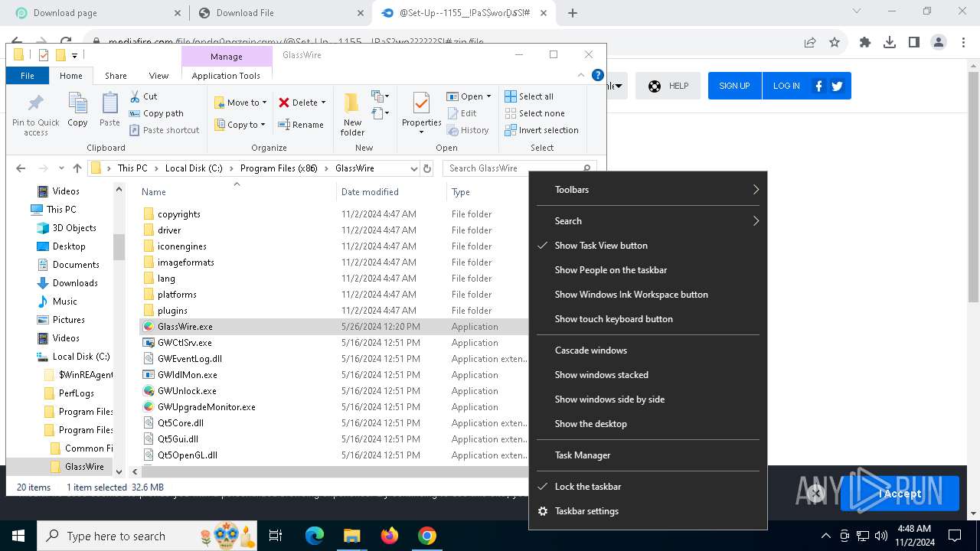Toggle Show Windows Ink Workspace button
The height and width of the screenshot is (551, 980).
[x=648, y=295]
